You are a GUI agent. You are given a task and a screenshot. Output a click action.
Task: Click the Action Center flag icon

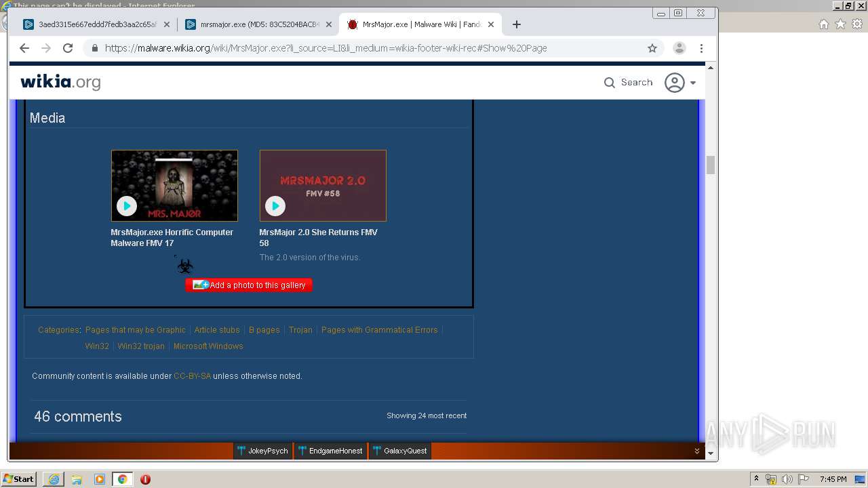pyautogui.click(x=804, y=479)
